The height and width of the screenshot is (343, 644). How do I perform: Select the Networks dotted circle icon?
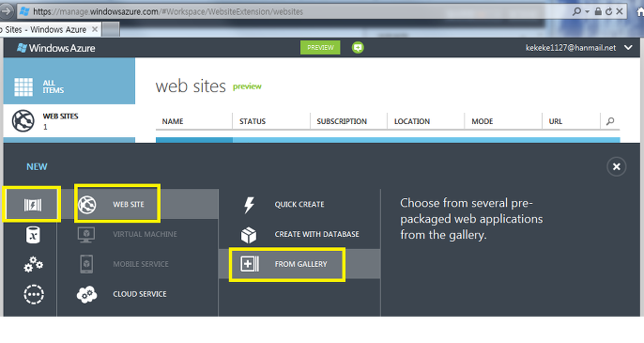coord(33,294)
